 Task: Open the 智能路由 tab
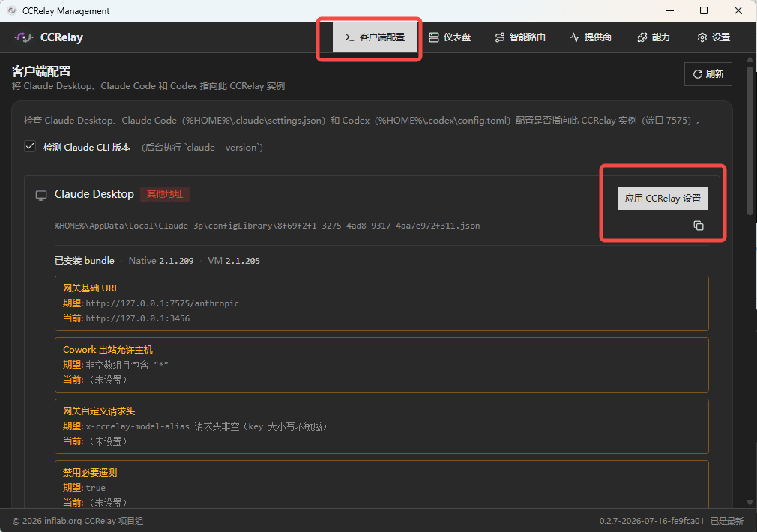(520, 37)
